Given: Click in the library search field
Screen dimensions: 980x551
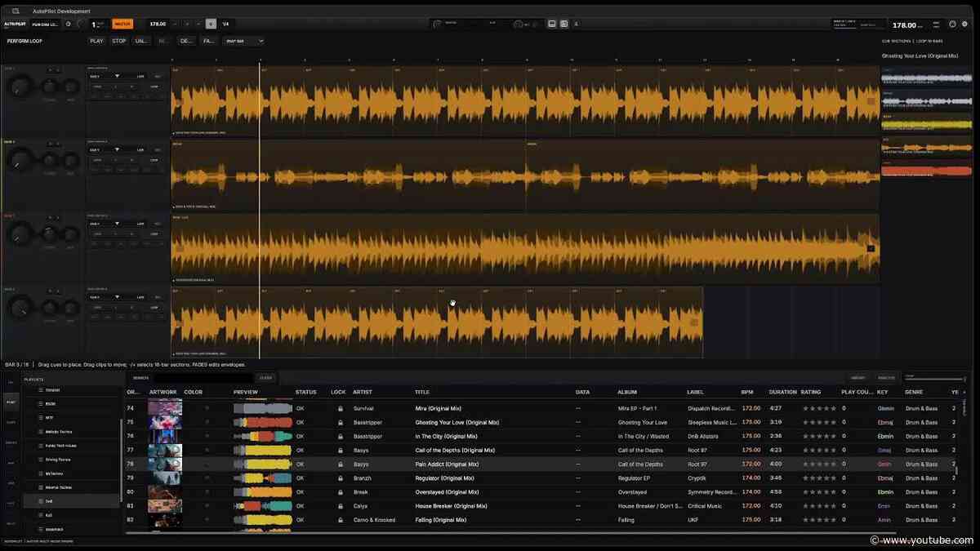Looking at the screenshot, I should pyautogui.click(x=203, y=378).
